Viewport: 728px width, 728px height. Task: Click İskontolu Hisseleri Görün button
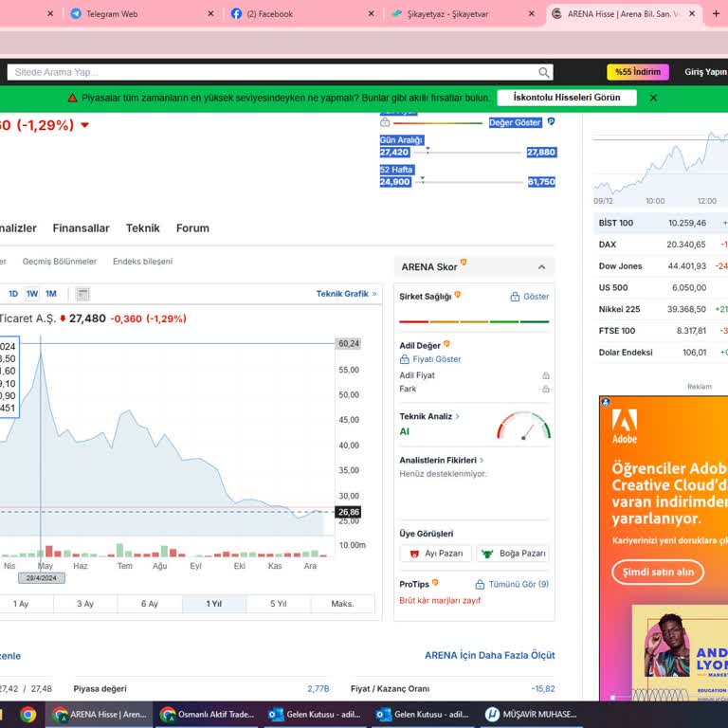(x=566, y=98)
